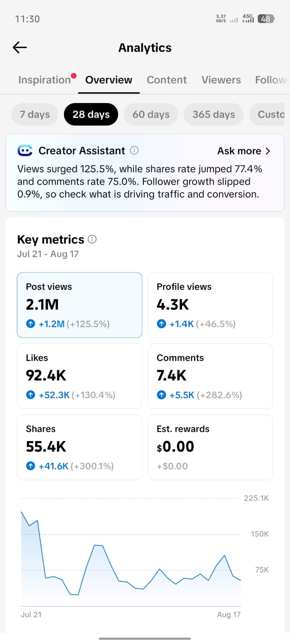Open Key metrics info icon
Image resolution: width=290 pixels, height=644 pixels.
pyautogui.click(x=92, y=239)
